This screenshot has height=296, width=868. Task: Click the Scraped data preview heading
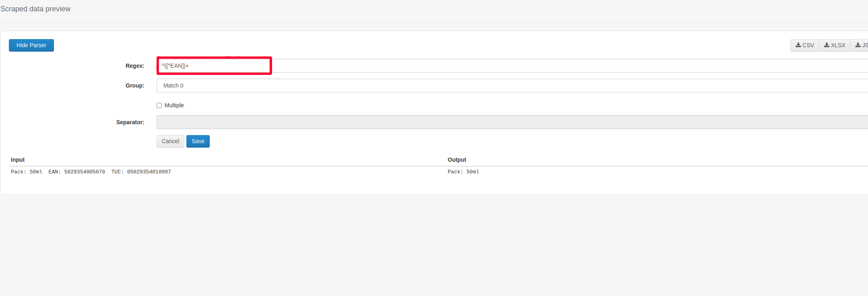point(35,9)
